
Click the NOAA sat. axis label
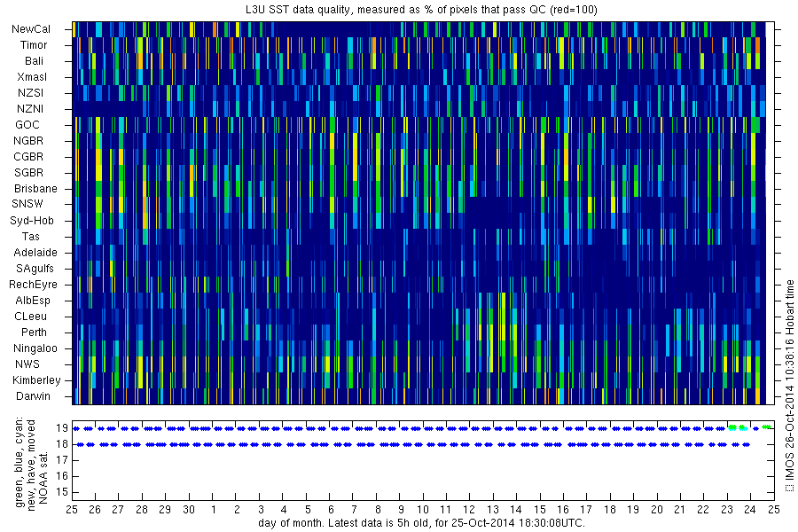click(43, 477)
